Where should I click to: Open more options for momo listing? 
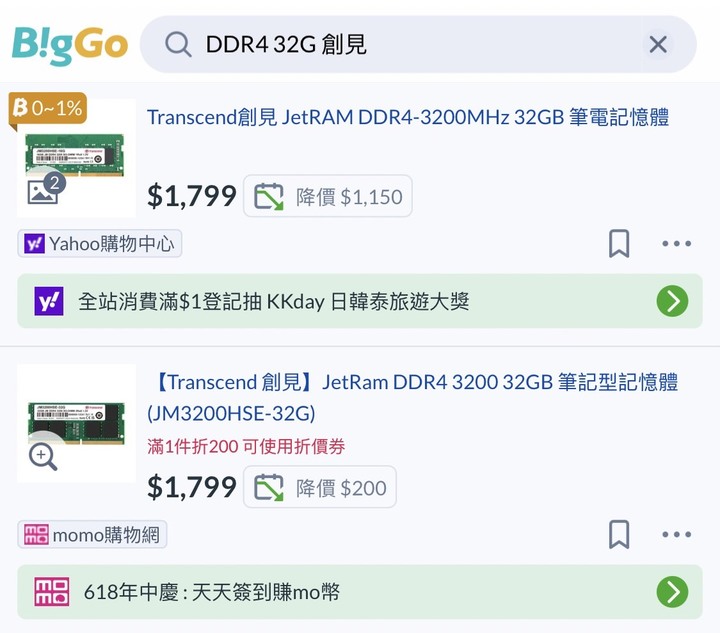pos(676,534)
